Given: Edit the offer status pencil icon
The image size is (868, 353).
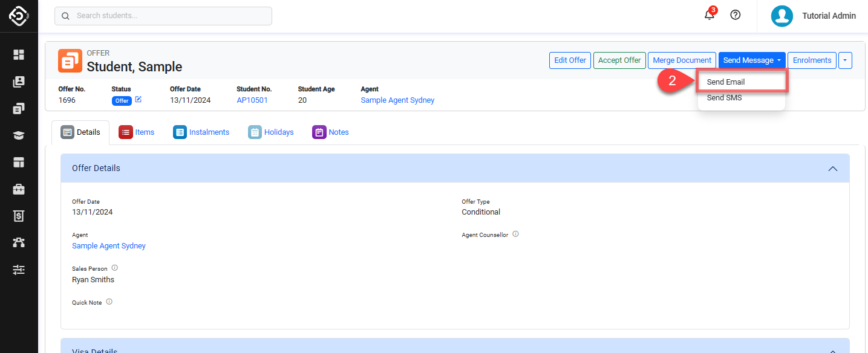Looking at the screenshot, I should 139,100.
